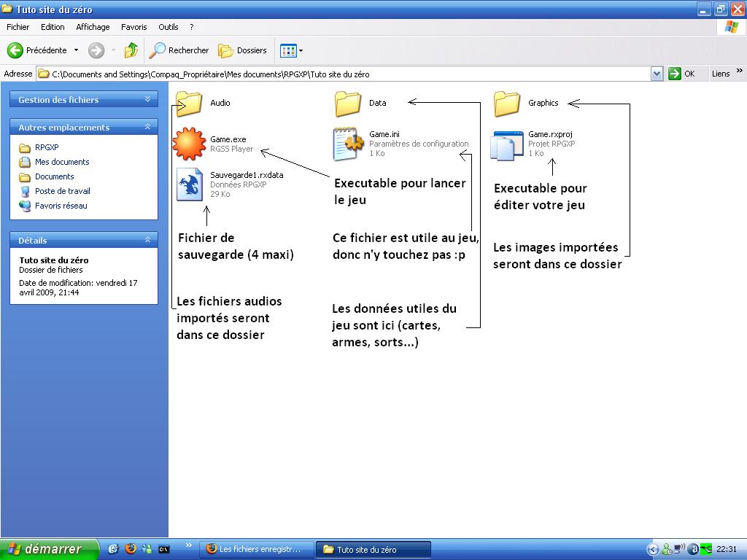This screenshot has width=747, height=560.
Task: Collapse the Autres emplacements panel
Action: pyautogui.click(x=147, y=127)
